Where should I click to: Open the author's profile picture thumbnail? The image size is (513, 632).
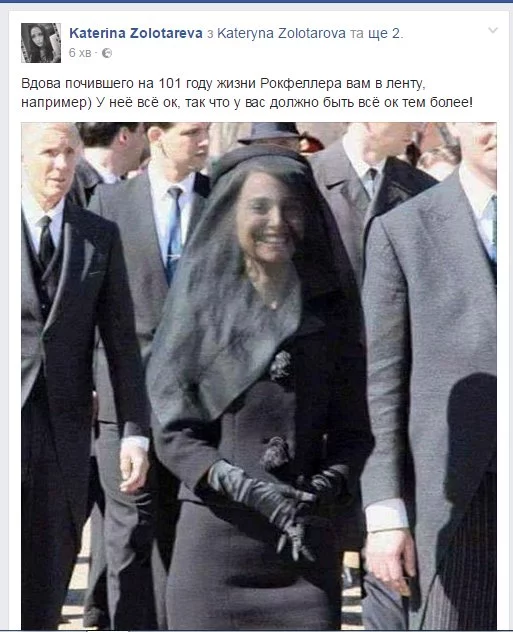[41, 43]
